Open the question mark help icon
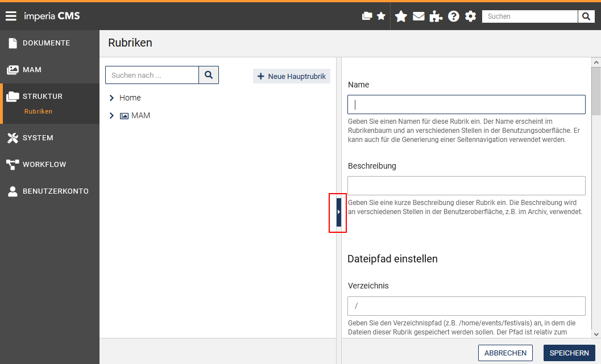Screen dimensions: 601x364 click(x=453, y=16)
